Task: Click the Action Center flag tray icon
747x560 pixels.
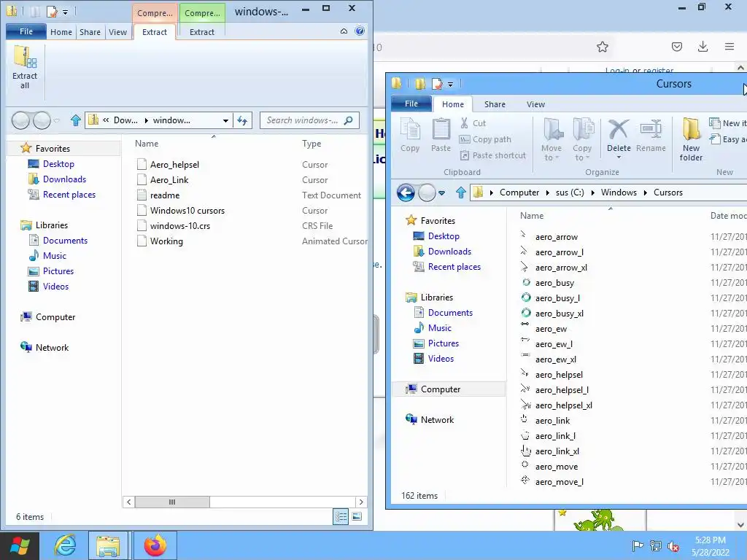Action: tap(638, 546)
